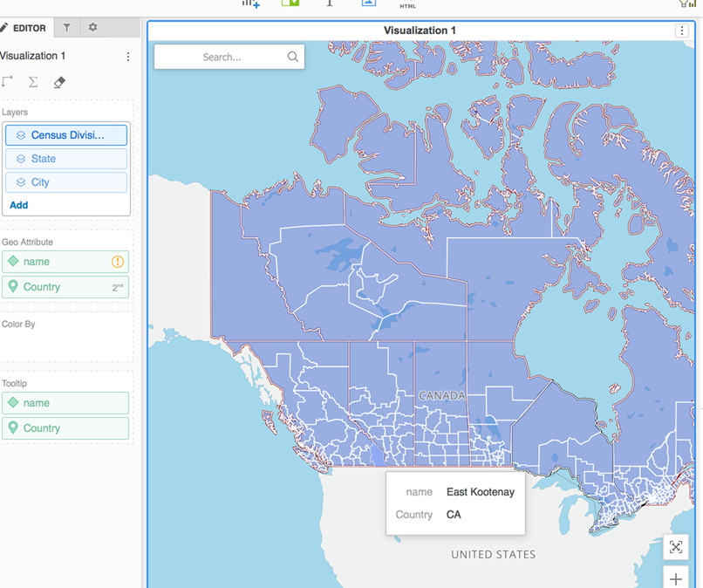Image resolution: width=703 pixels, height=588 pixels.
Task: Click the fit-to-extent map button
Action: click(676, 547)
